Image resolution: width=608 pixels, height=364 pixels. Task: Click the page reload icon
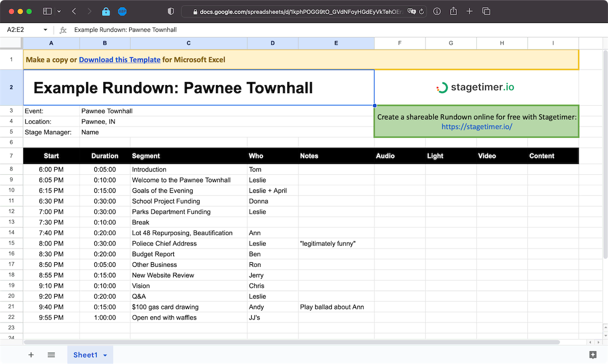tap(422, 11)
